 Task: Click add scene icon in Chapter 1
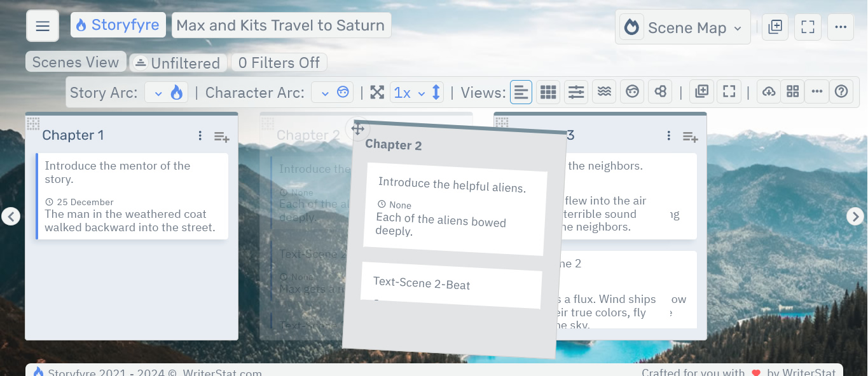click(221, 136)
